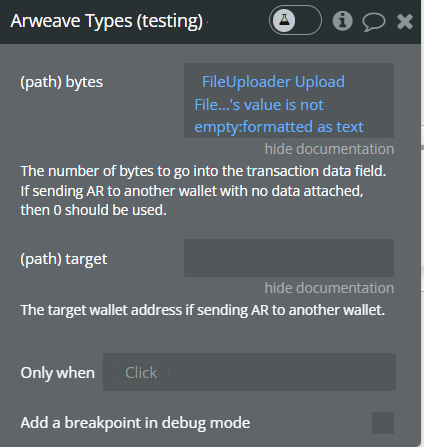Click the Only when condition box
The image size is (424, 447).
pyautogui.click(x=249, y=372)
